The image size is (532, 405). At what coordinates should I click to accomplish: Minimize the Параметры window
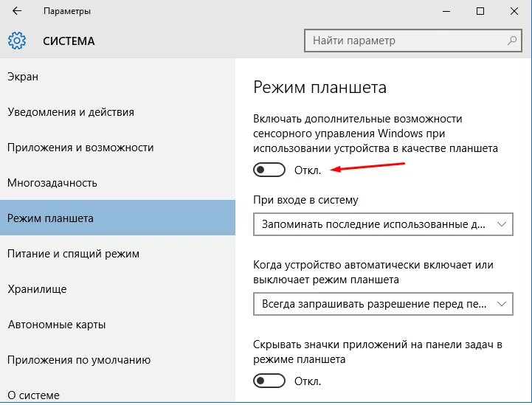tap(446, 11)
